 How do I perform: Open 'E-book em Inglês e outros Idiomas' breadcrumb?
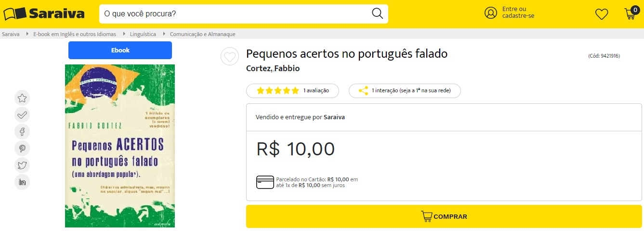(x=75, y=34)
